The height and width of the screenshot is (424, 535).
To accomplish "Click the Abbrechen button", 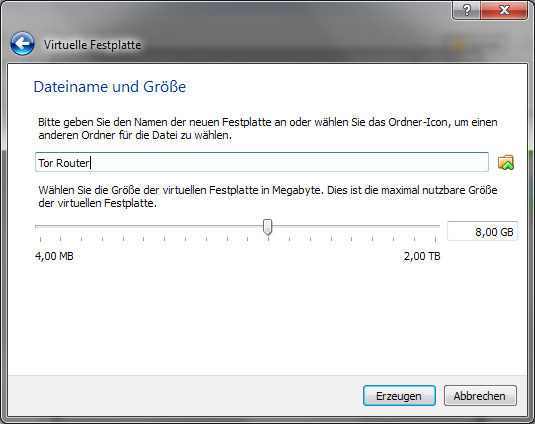I will pos(480,396).
